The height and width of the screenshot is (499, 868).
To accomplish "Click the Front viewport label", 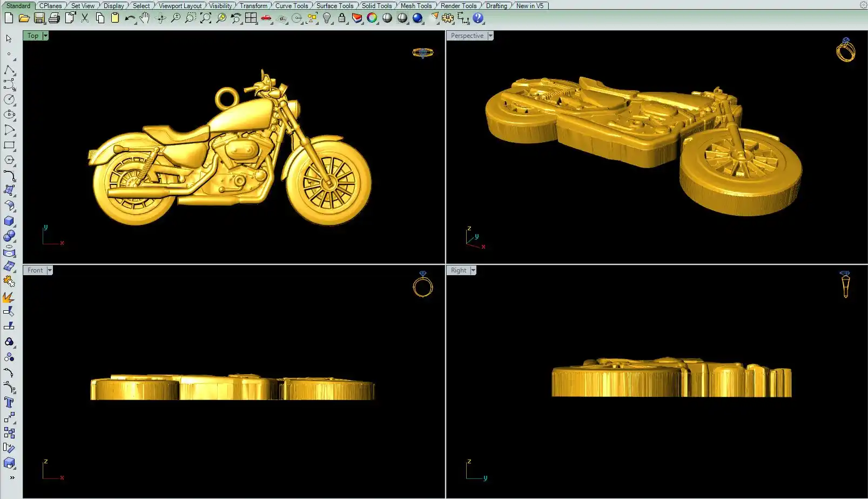I will pyautogui.click(x=35, y=270).
